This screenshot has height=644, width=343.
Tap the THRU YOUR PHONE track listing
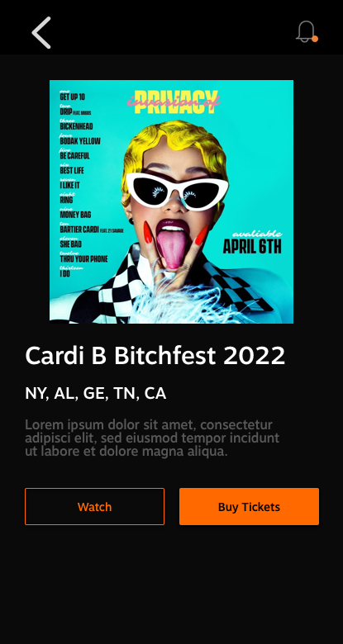(x=83, y=258)
